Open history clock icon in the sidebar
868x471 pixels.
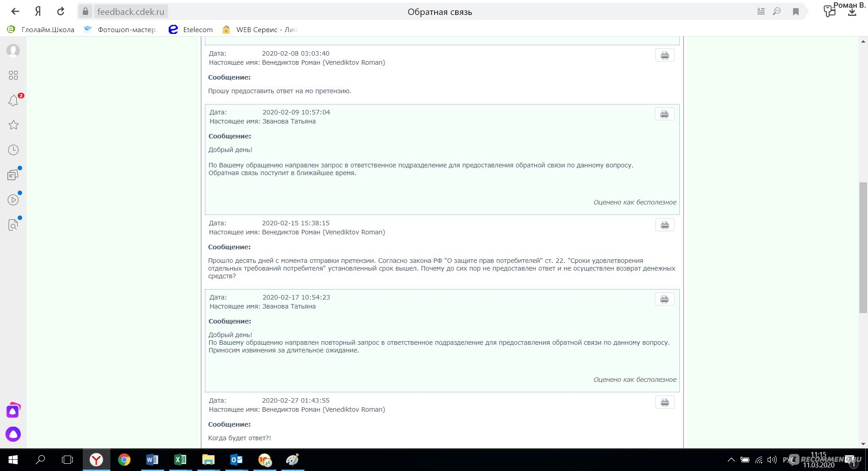click(x=14, y=150)
